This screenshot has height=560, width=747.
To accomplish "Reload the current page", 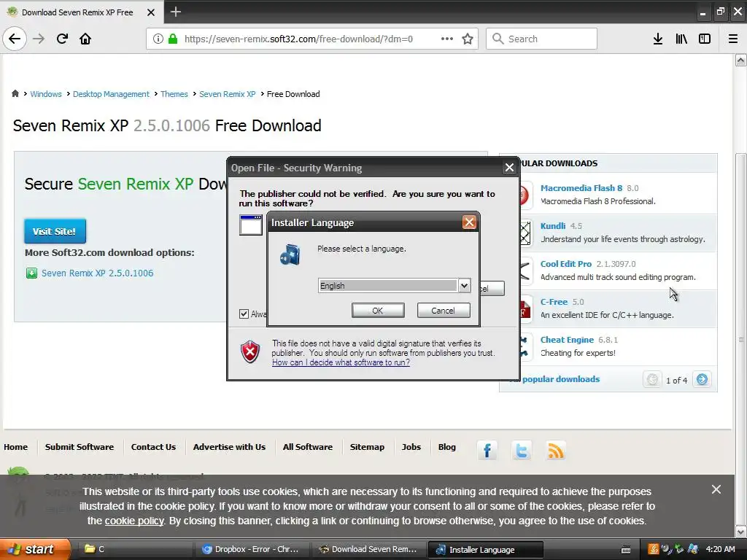I will [62, 39].
